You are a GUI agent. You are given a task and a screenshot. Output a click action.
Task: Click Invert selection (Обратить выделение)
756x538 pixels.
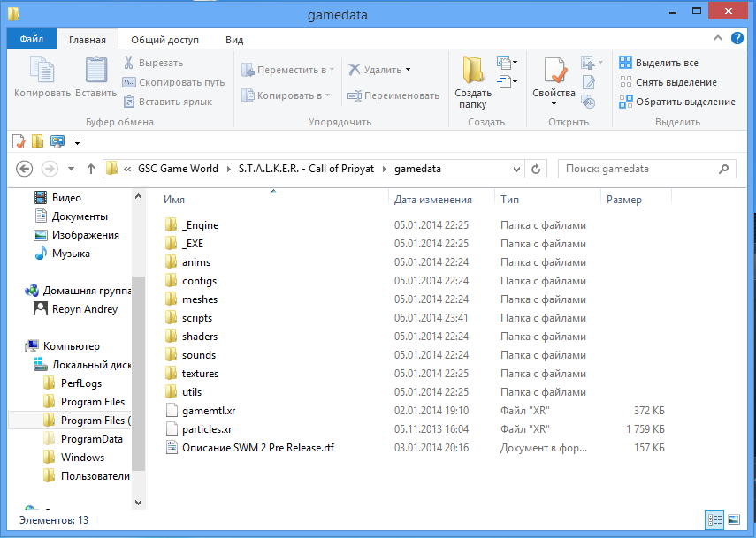pos(677,102)
